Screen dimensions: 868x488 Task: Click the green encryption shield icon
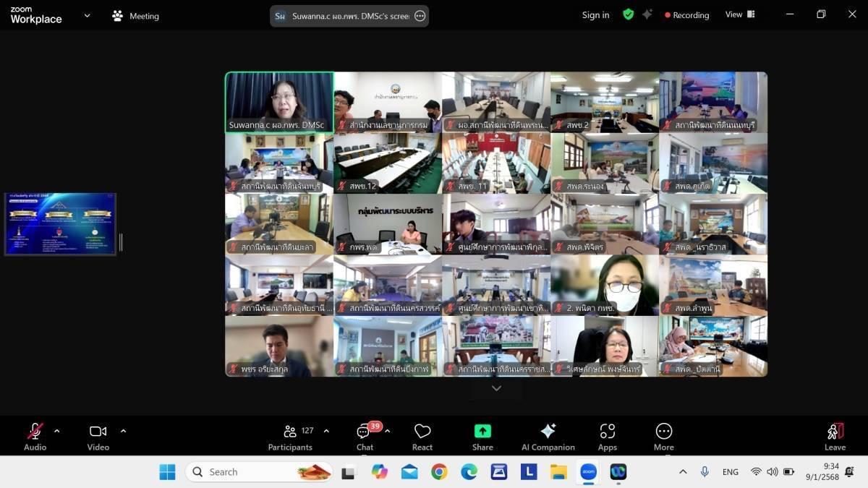tap(628, 14)
